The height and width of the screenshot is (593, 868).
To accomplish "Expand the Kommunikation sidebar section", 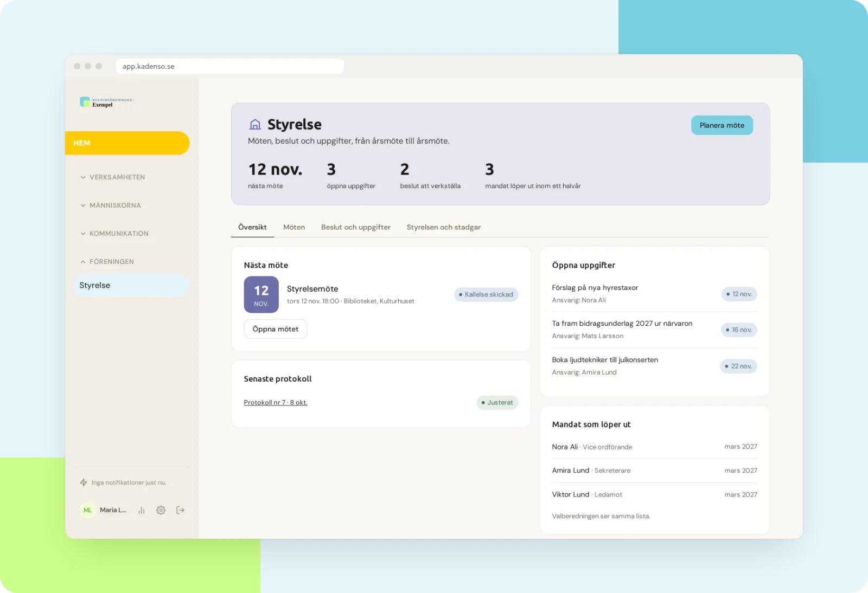I will click(x=114, y=234).
